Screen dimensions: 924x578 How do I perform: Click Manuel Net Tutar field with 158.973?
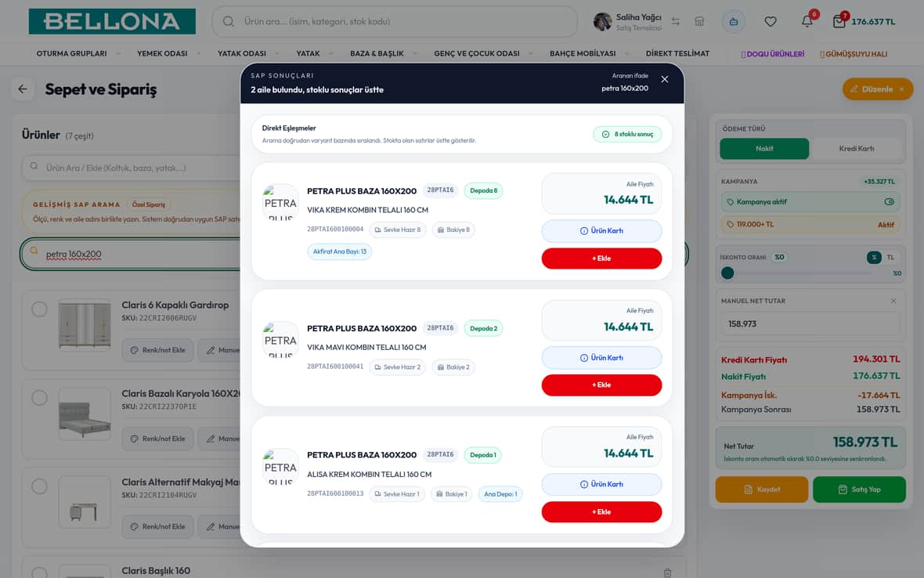click(x=810, y=324)
